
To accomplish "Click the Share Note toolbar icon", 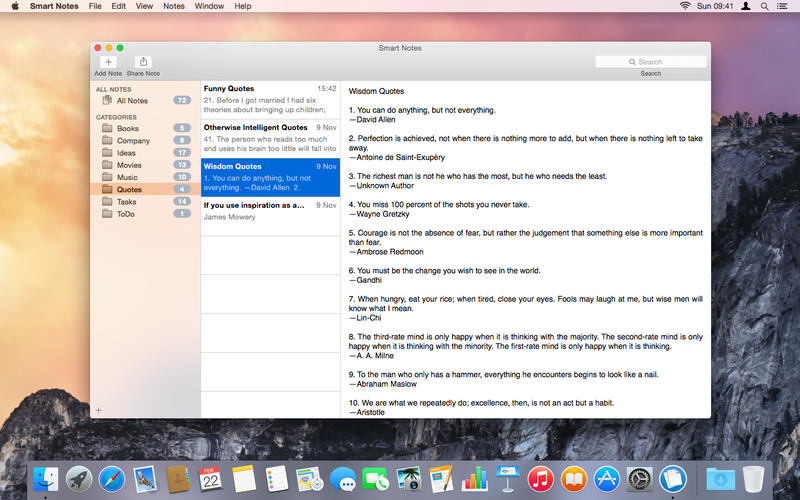I will click(x=143, y=62).
